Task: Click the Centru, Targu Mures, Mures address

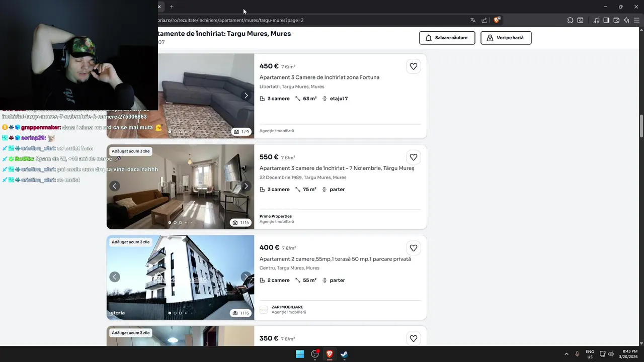Action: click(289, 268)
